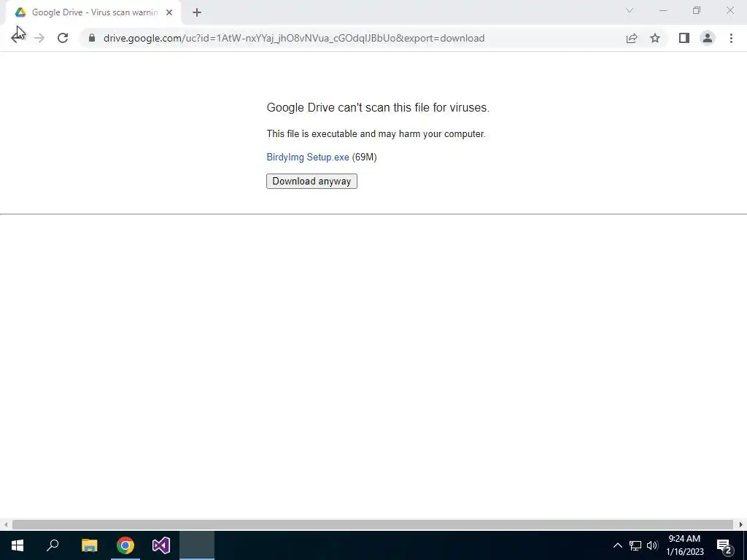747x560 pixels.
Task: Expand the tab search chevron
Action: (630, 10)
